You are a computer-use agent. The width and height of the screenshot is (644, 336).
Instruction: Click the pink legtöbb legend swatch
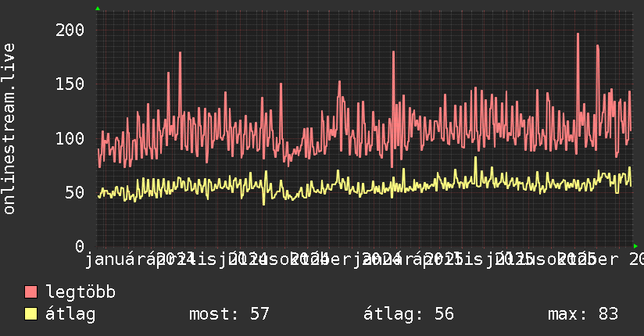(x=30, y=292)
